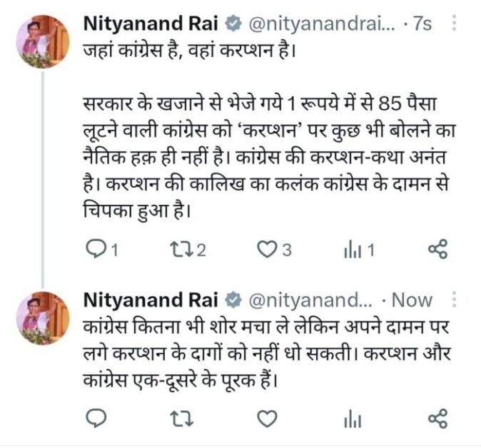This screenshot has width=481, height=448.
Task: Retweet the second tweet posted Now
Action: (x=181, y=417)
